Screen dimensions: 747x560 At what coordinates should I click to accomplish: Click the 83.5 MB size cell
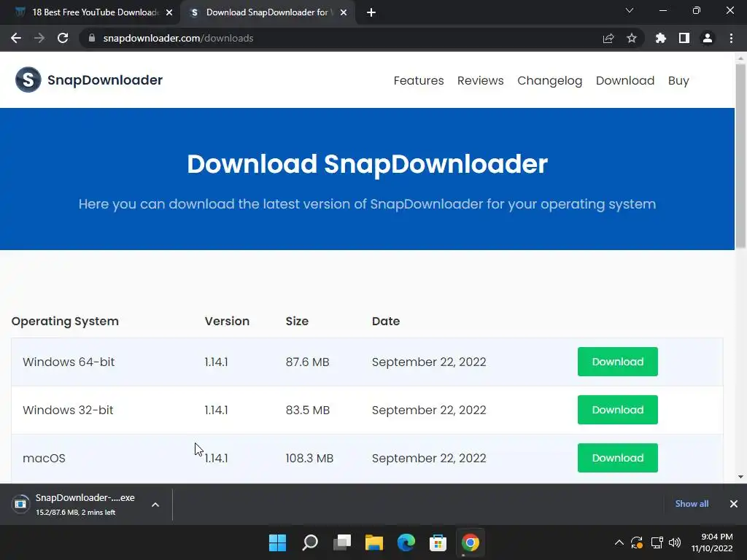307,410
